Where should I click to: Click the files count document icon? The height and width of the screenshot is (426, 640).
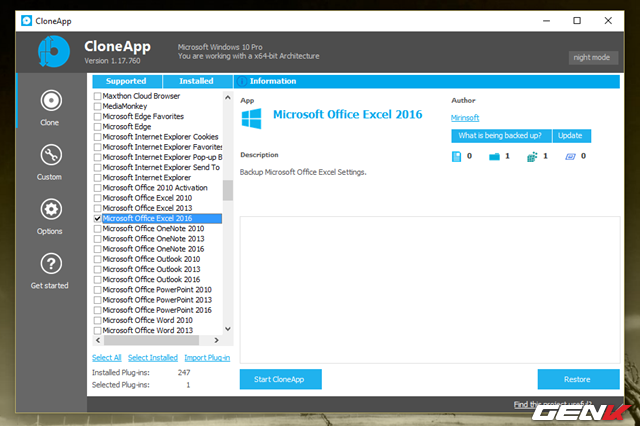(456, 156)
